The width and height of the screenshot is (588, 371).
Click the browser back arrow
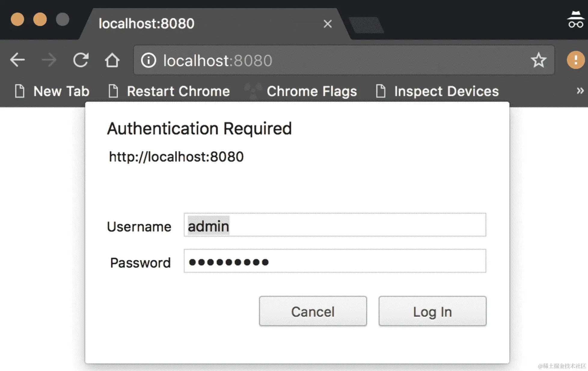point(17,60)
